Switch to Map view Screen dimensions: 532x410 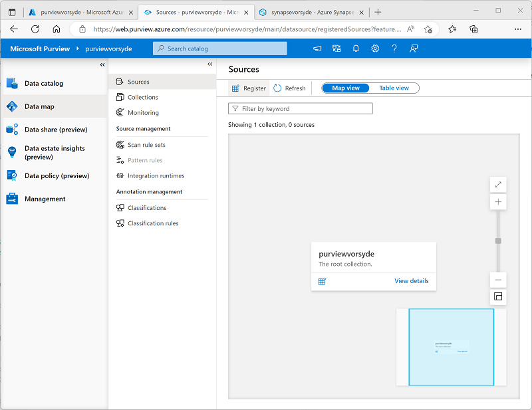point(346,88)
